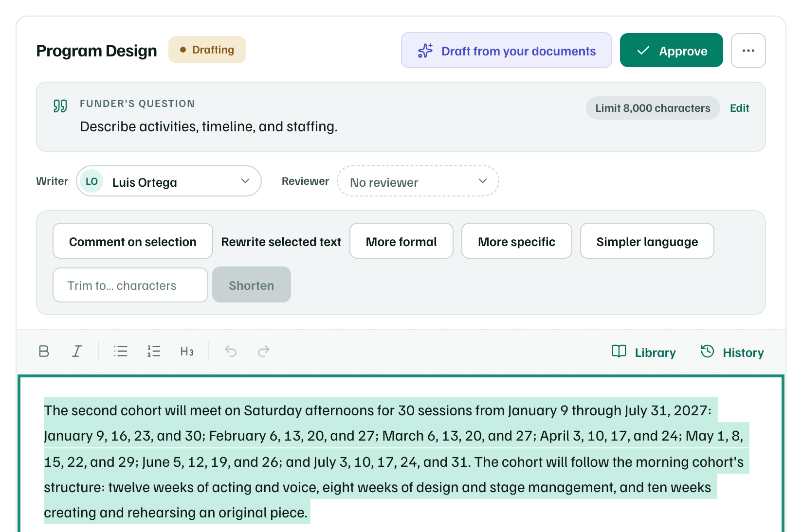This screenshot has height=532, width=802.
Task: Click the Shorten button
Action: coord(252,285)
